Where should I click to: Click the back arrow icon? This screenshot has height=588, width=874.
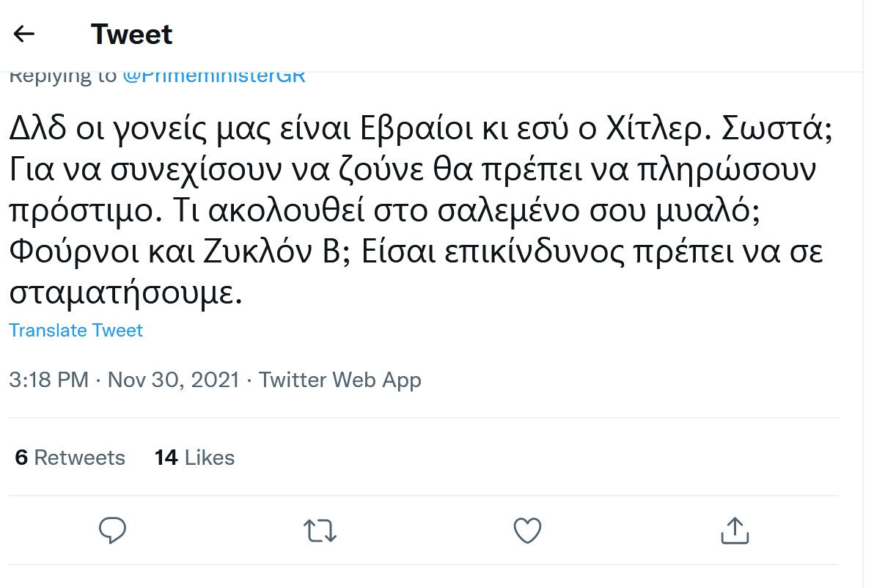pos(24,34)
